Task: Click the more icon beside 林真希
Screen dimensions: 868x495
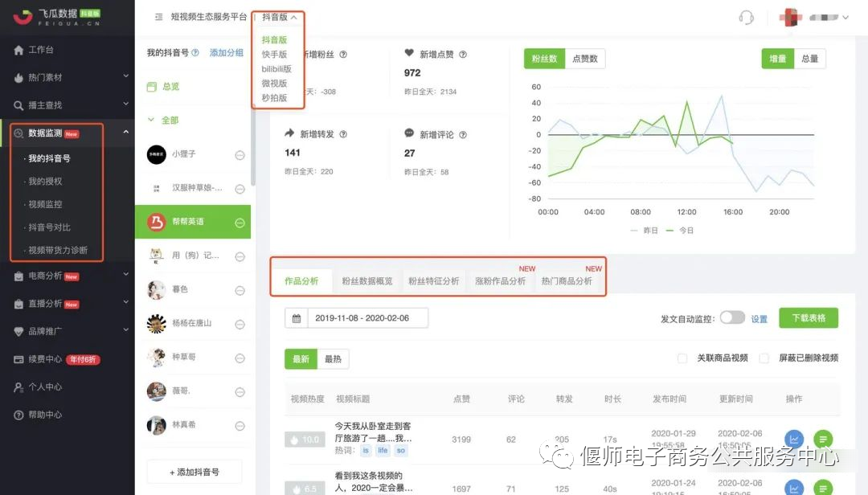Action: click(240, 426)
